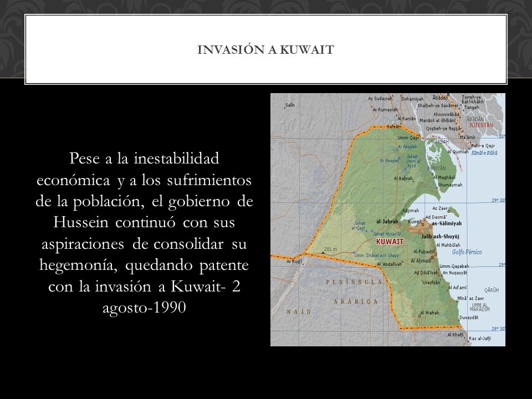Click 'al-Jahrah' city label on map
The width and height of the screenshot is (532, 399).
387,222
